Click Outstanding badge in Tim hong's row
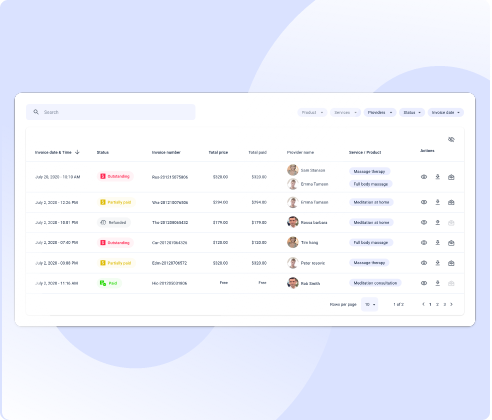The height and width of the screenshot is (420, 492). click(115, 243)
